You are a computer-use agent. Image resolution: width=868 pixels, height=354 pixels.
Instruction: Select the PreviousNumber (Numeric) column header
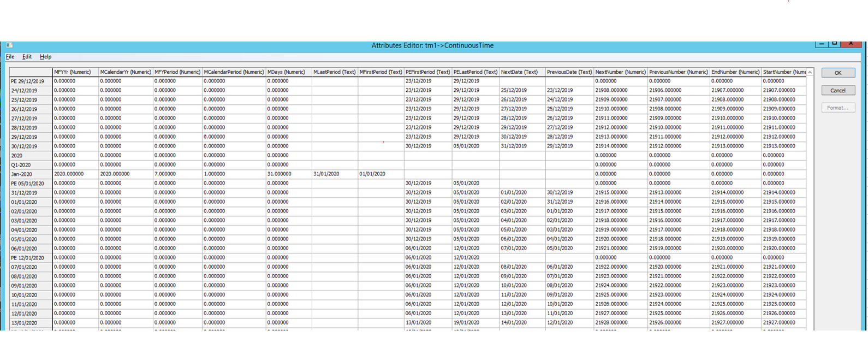click(x=679, y=72)
